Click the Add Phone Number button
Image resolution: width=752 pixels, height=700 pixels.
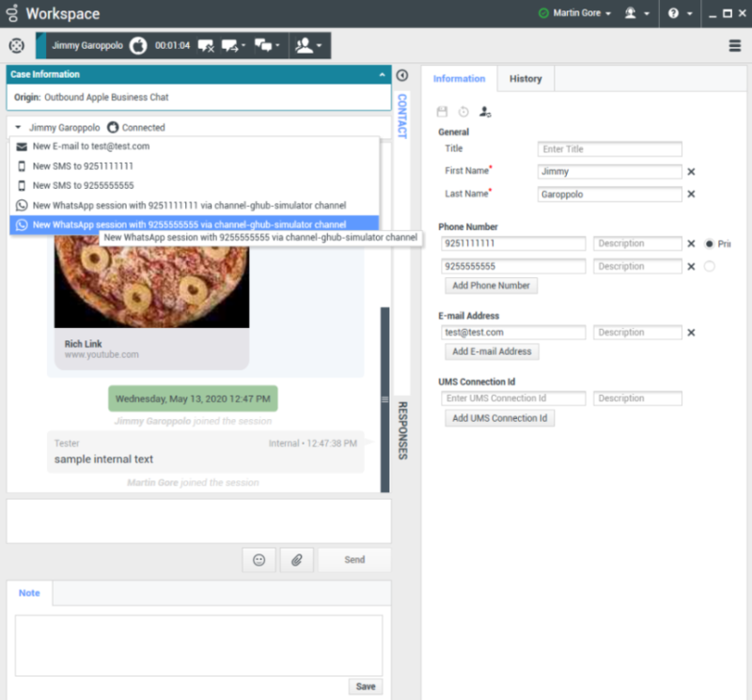point(491,286)
